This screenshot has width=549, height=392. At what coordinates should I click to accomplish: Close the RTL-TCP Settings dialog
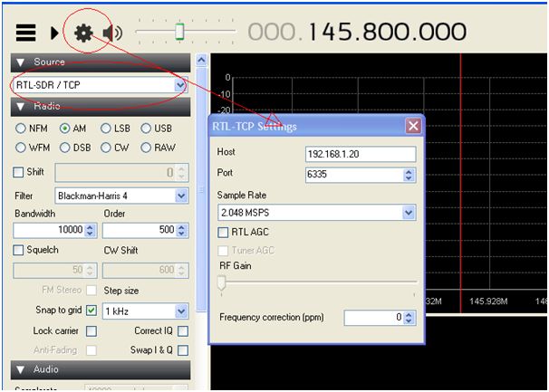[x=413, y=126]
